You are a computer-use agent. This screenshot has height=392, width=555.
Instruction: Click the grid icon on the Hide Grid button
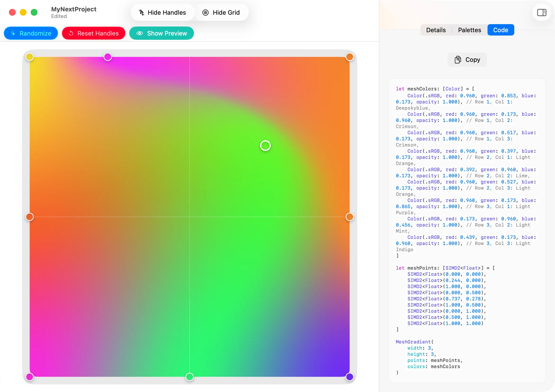[x=206, y=12]
